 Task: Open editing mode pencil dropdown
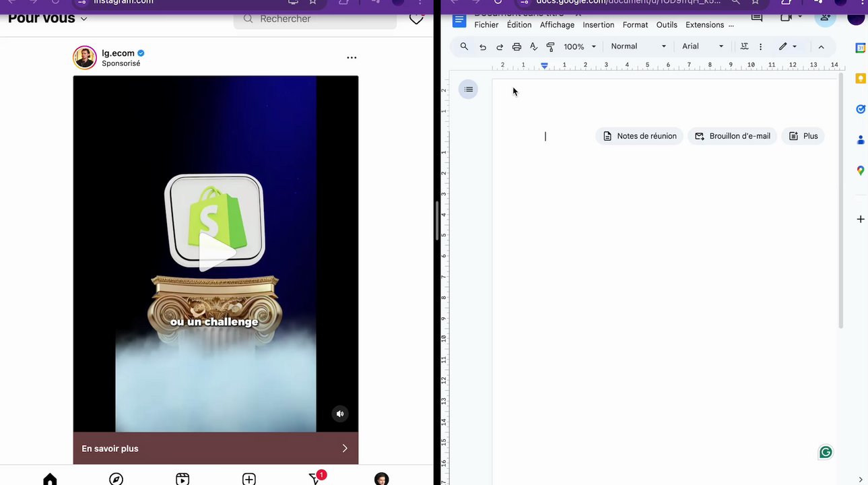pos(788,46)
